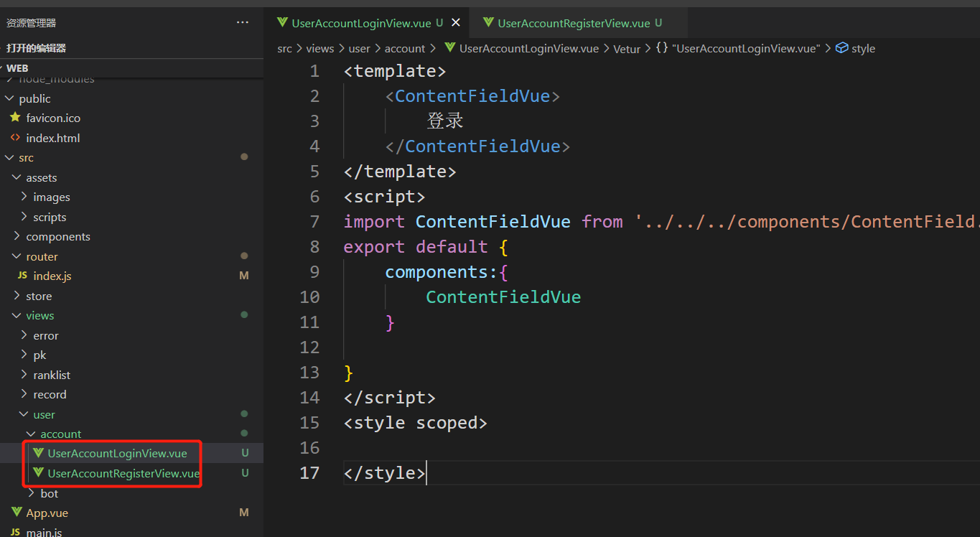
Task: Expand the images folder
Action: (x=24, y=197)
